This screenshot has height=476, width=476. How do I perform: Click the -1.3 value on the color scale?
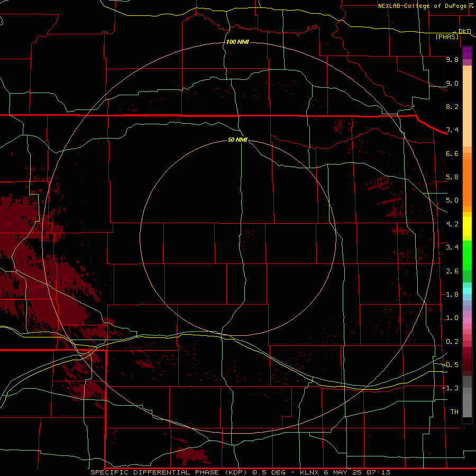click(x=450, y=388)
